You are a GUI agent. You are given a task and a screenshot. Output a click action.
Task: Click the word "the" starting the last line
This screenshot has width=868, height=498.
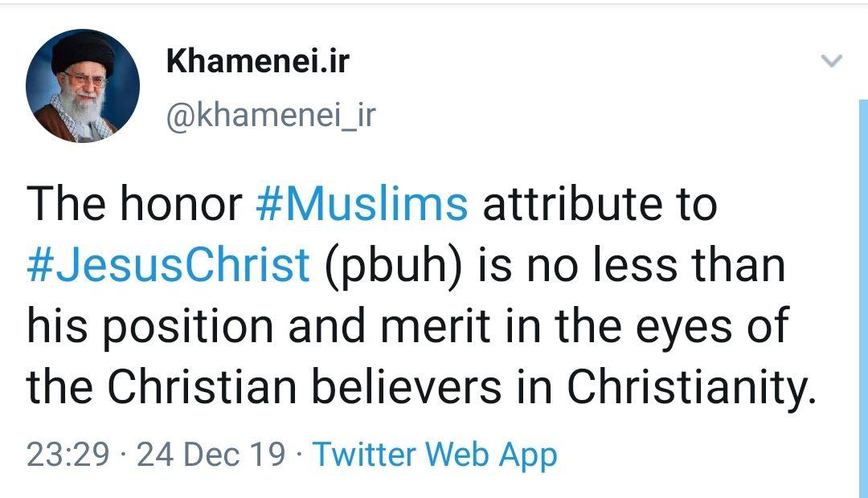coord(60,387)
